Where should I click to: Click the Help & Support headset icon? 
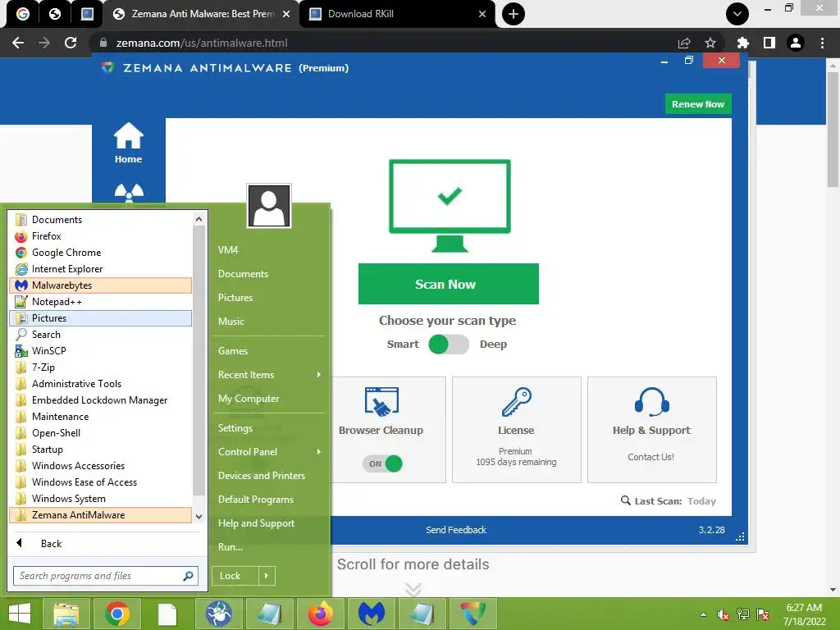tap(651, 402)
